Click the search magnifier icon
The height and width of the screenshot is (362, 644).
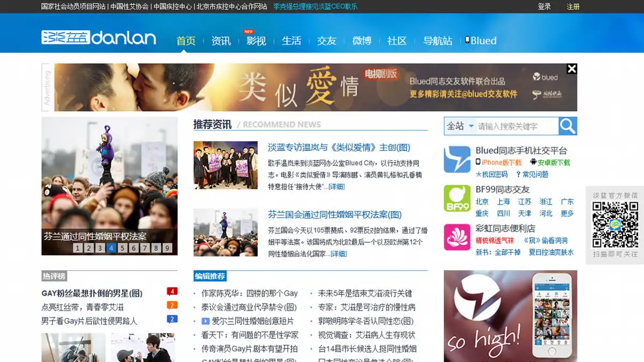click(568, 126)
